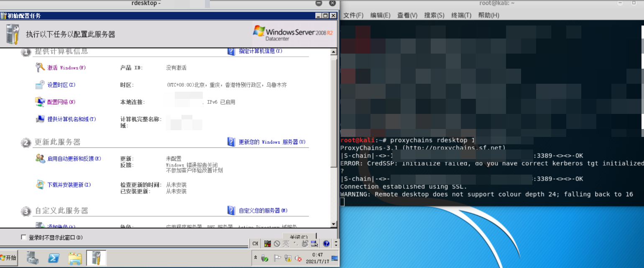The height and width of the screenshot is (268, 644).
Task: Click the scrollbar up arrow in task list
Action: (x=334, y=52)
